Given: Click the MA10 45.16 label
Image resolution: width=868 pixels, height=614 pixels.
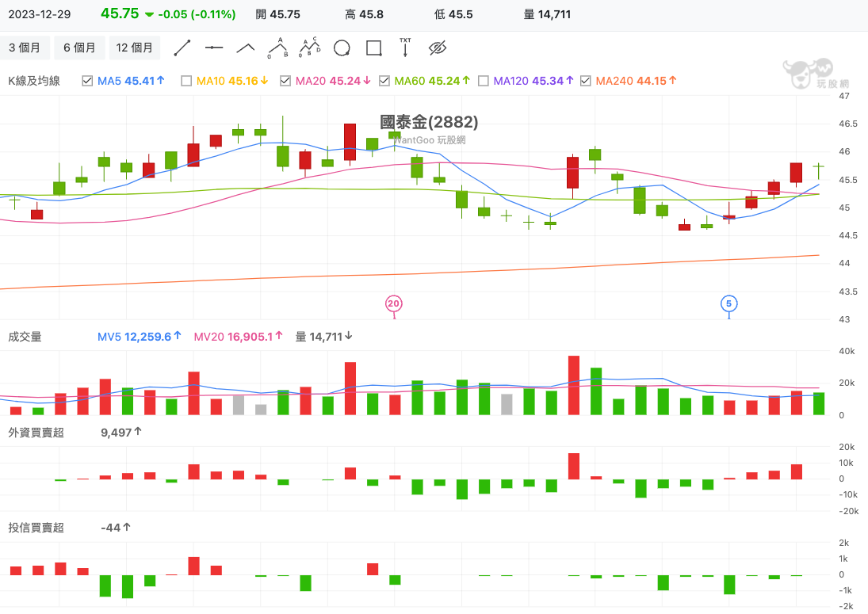Looking at the screenshot, I should [x=232, y=81].
